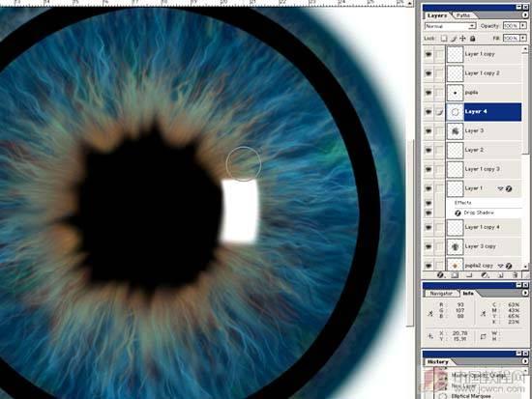Open the Opacity slider arrow
The image size is (532, 399).
click(x=523, y=26)
